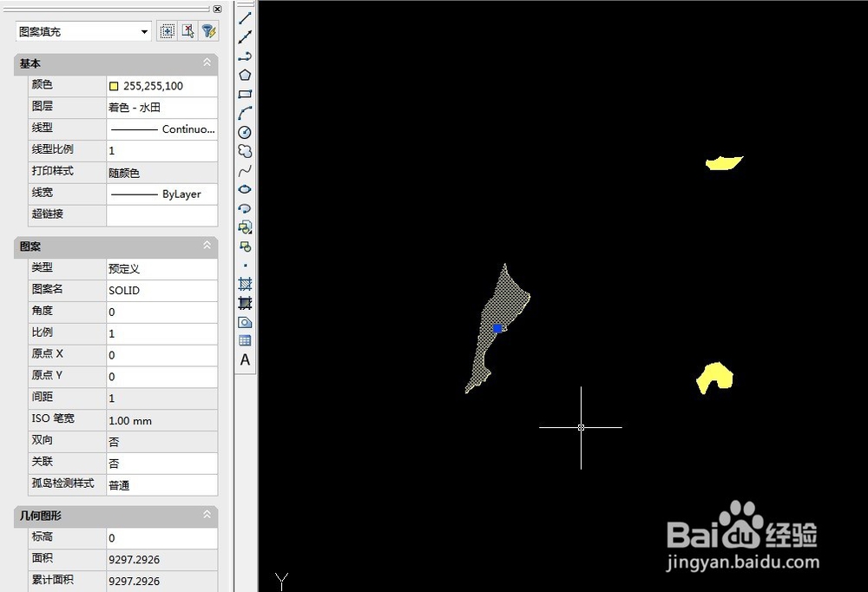Select the Circle tool
This screenshot has height=592, width=868.
point(245,132)
